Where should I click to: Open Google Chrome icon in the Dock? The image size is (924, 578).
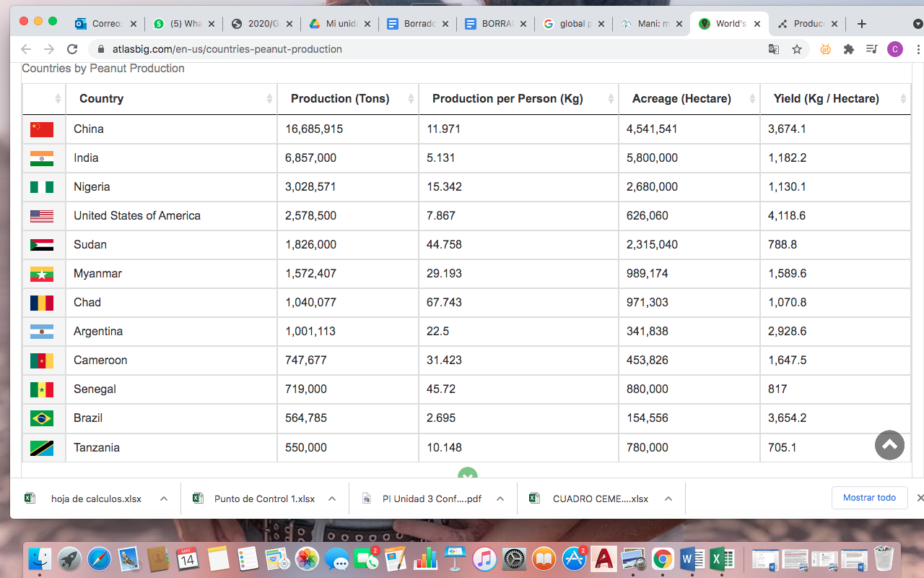pyautogui.click(x=663, y=558)
